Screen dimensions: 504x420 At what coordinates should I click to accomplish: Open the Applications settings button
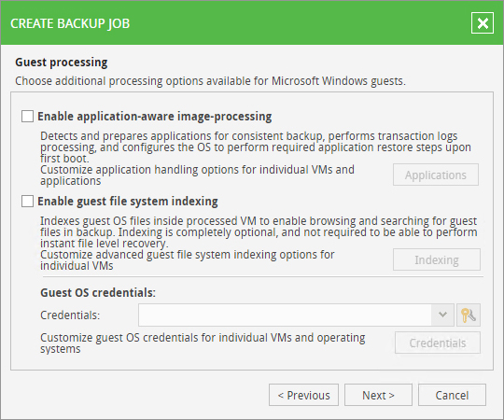(x=436, y=175)
